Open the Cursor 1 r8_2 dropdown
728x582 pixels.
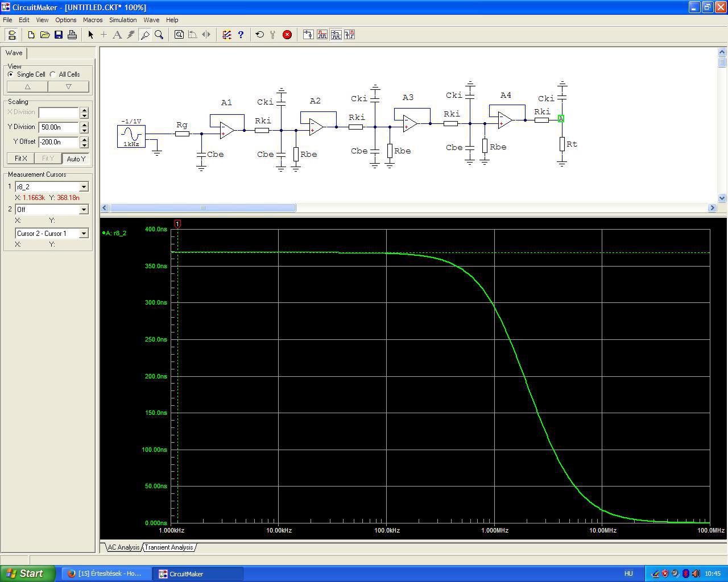[84, 187]
